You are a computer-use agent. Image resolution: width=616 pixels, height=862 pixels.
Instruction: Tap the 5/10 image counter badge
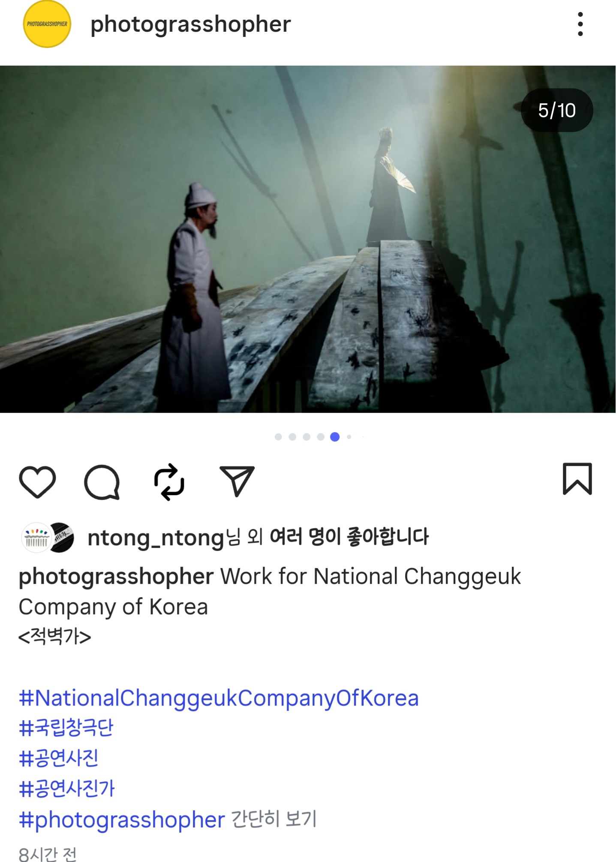pyautogui.click(x=557, y=110)
